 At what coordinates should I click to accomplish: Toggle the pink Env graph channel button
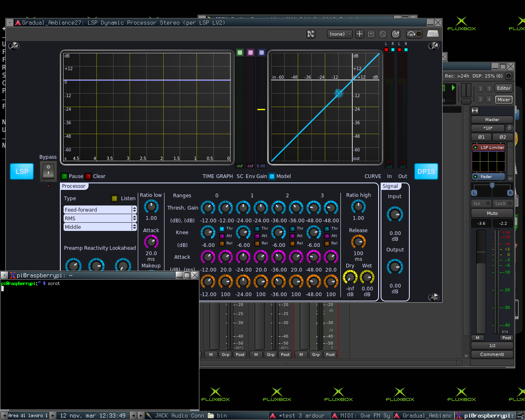pyautogui.click(x=251, y=52)
